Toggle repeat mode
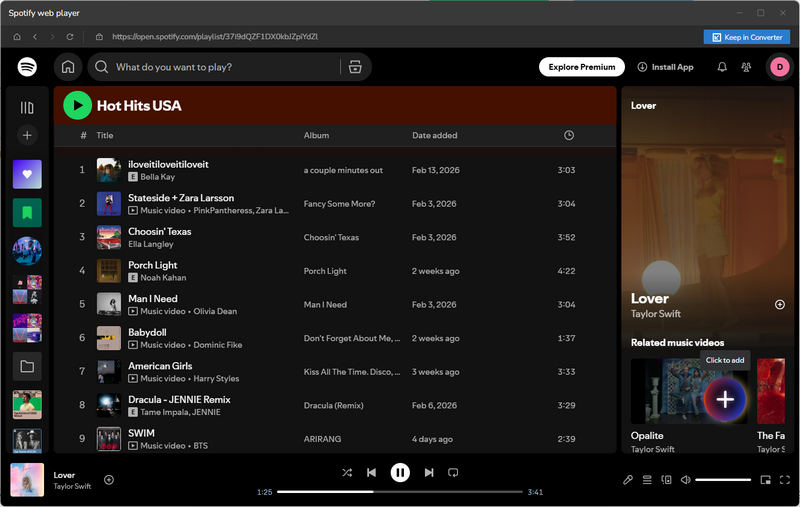800x507 pixels. pyautogui.click(x=453, y=472)
